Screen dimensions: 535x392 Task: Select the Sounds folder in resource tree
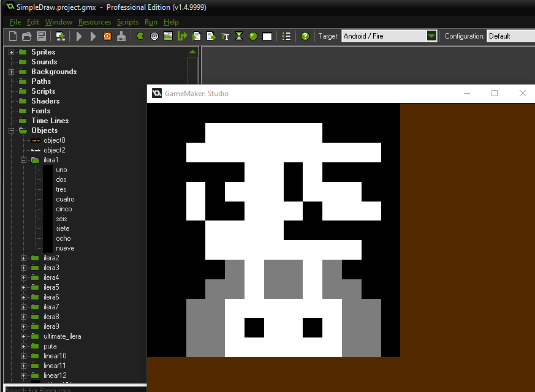coord(44,62)
